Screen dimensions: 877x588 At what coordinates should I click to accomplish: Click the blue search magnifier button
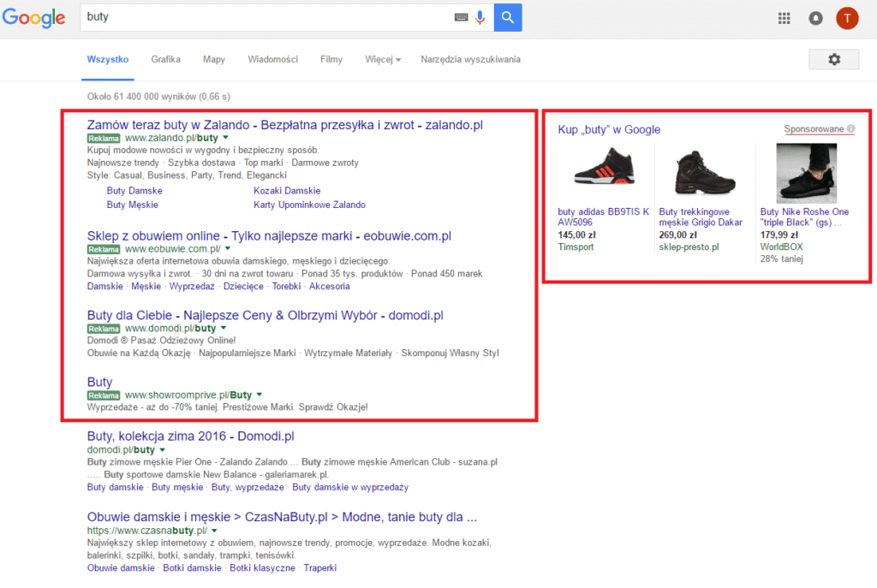508,17
